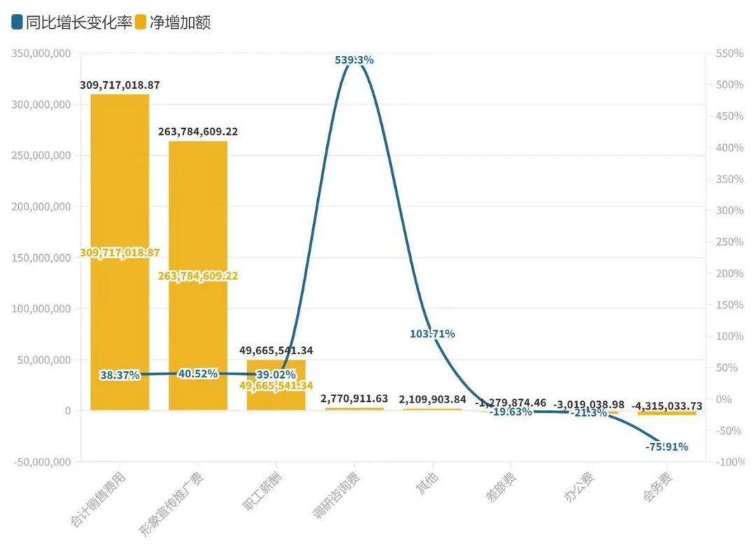
Task: Click the 40.52% line data label
Action: [x=198, y=374]
